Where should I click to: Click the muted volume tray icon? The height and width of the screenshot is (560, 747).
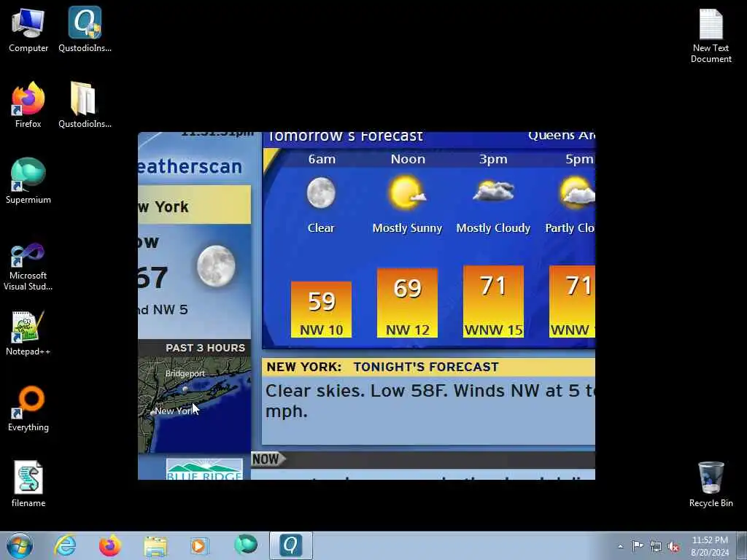click(x=673, y=546)
